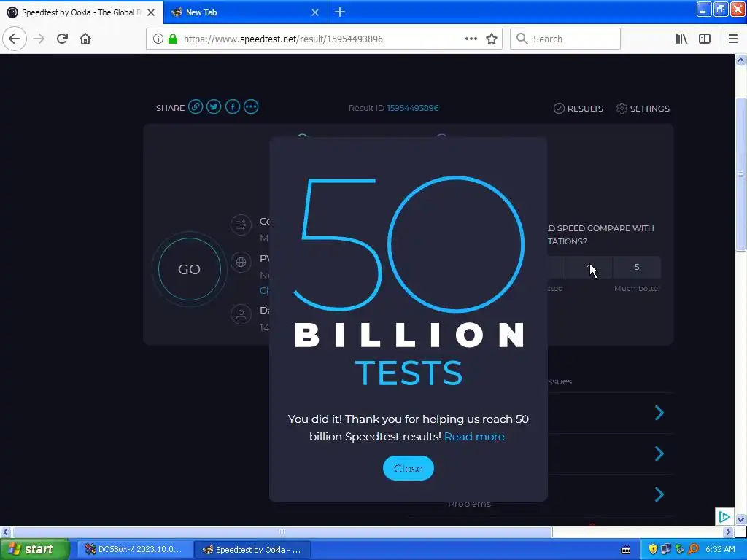
Task: Expand the first chevron row
Action: pyautogui.click(x=659, y=413)
